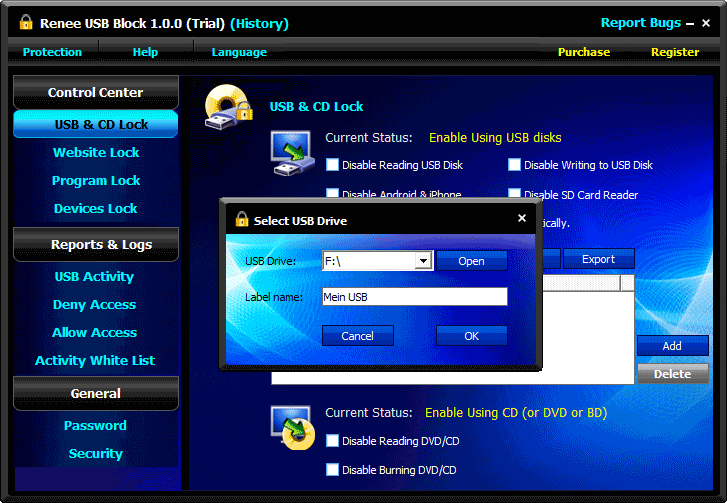The image size is (727, 503).
Task: Click Cancel in Select USB Drive dialog
Action: (x=357, y=336)
